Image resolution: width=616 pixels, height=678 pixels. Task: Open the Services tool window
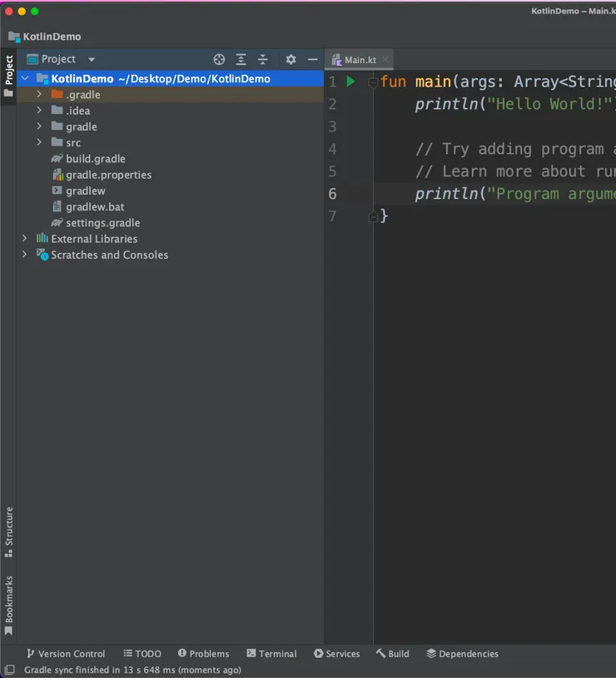coord(337,653)
